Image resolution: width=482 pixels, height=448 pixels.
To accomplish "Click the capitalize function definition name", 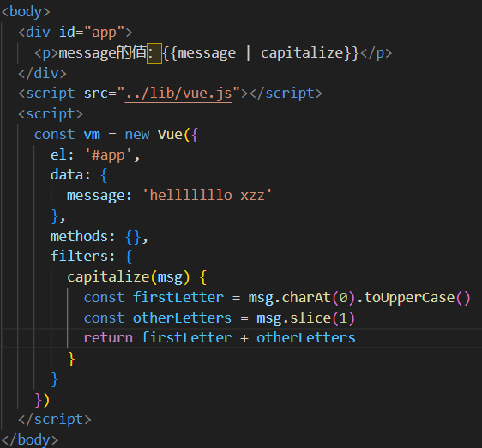I will click(108, 277).
